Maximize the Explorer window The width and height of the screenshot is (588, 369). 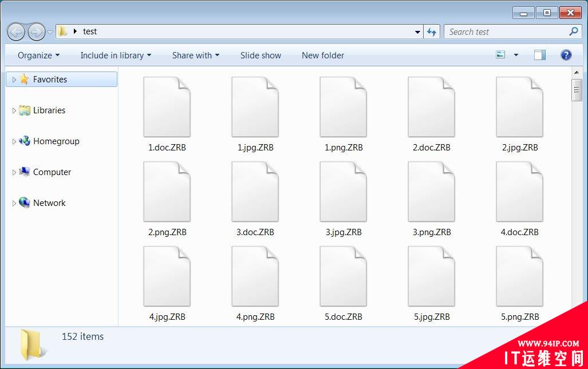tap(547, 13)
